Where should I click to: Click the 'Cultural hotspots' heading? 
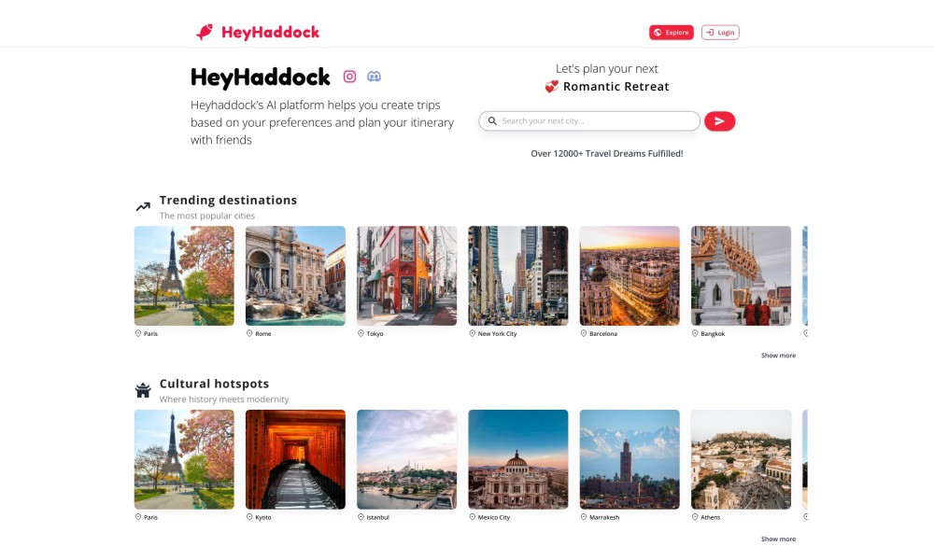215,384
